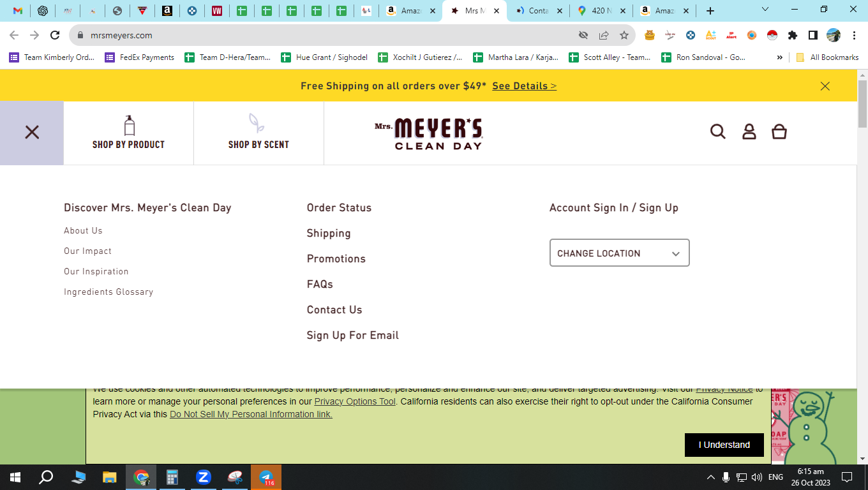868x490 pixels.
Task: Open the Chrome profile avatar
Action: click(834, 35)
